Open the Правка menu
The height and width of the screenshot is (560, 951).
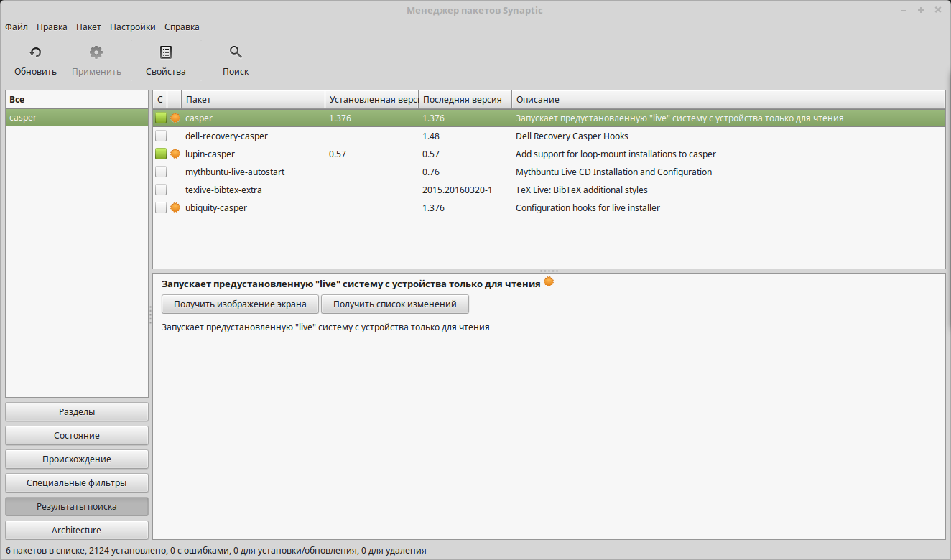coord(52,27)
